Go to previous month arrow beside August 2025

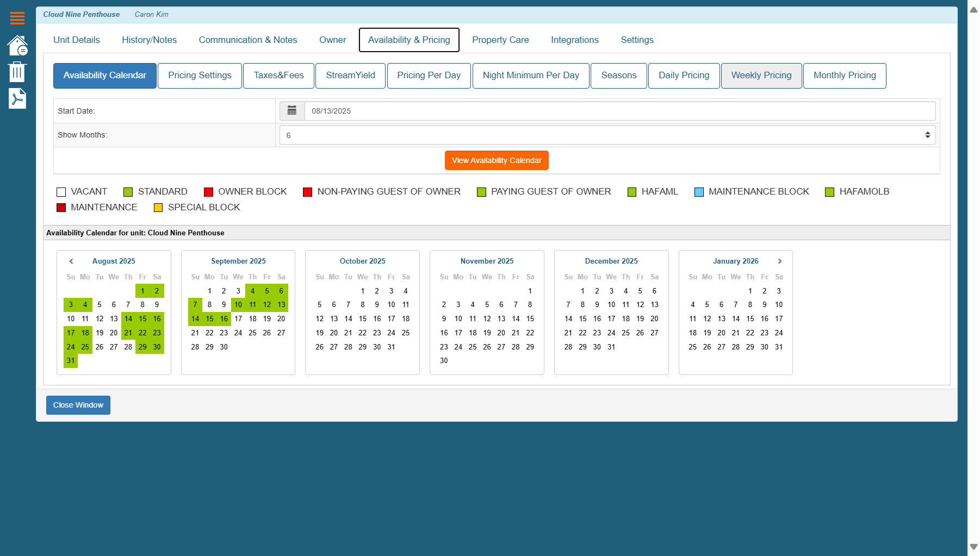[71, 261]
